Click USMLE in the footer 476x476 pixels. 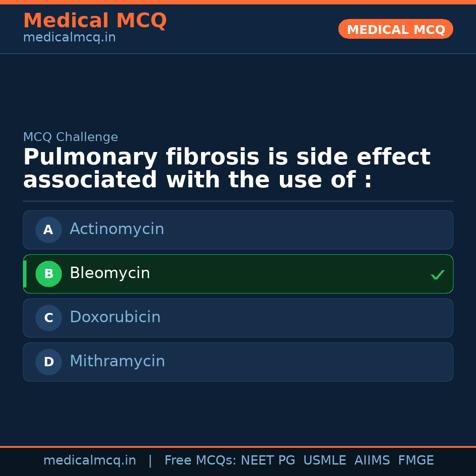tap(324, 461)
